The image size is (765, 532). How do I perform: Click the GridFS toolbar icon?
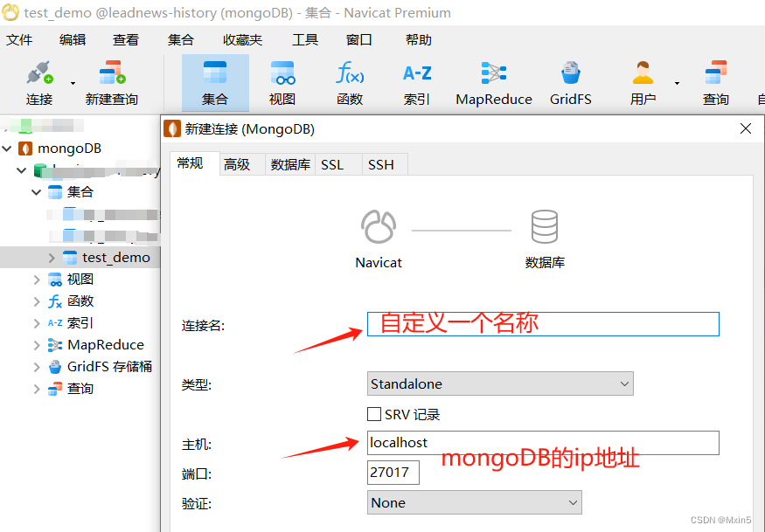pyautogui.click(x=570, y=82)
